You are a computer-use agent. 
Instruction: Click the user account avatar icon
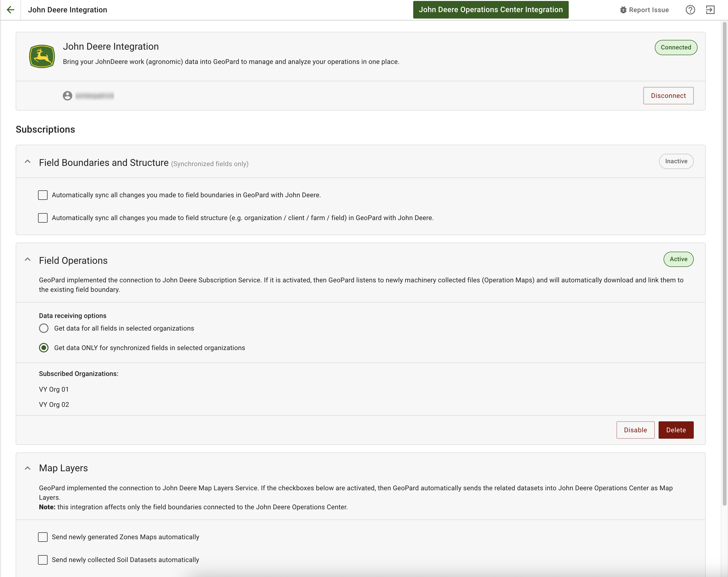68,96
